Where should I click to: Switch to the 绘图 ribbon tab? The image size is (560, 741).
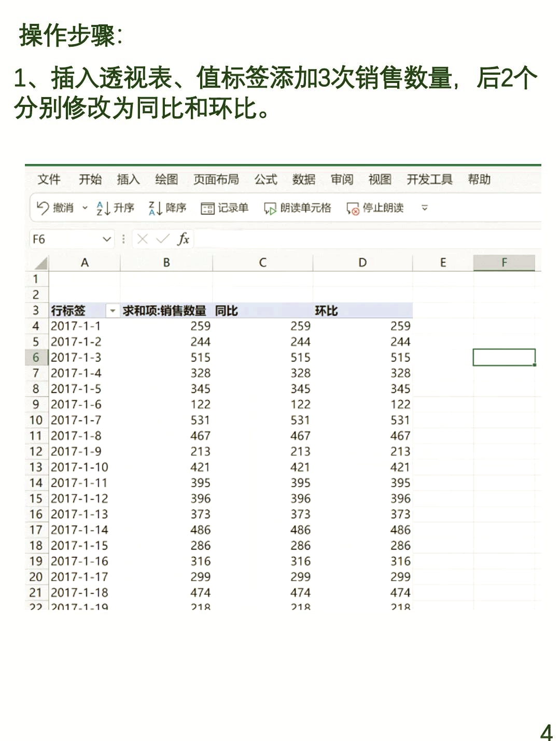tap(166, 180)
